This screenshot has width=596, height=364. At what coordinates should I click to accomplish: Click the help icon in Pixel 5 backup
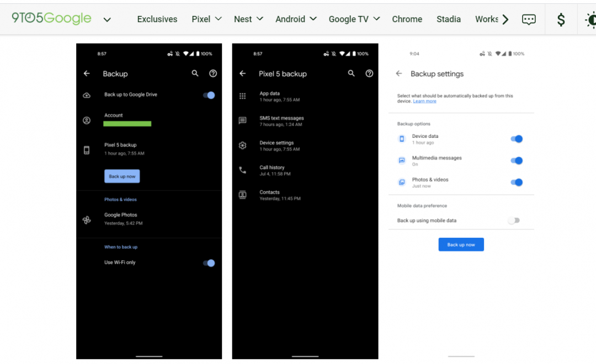369,73
